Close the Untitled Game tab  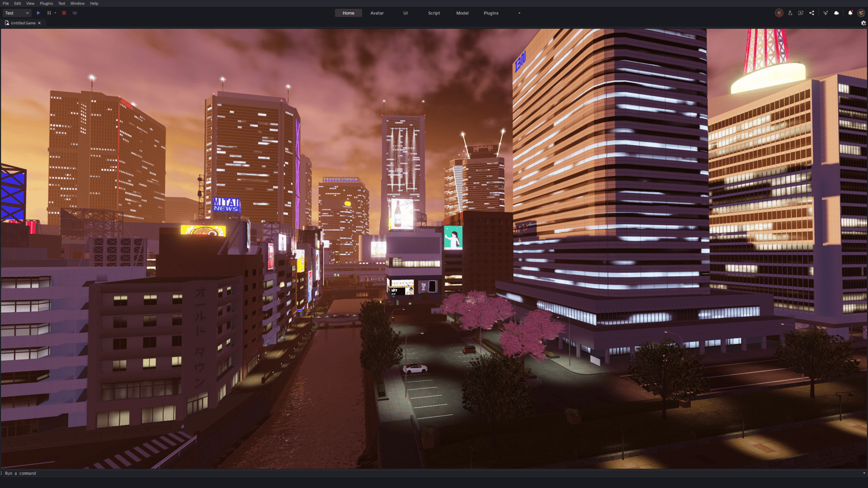click(39, 23)
